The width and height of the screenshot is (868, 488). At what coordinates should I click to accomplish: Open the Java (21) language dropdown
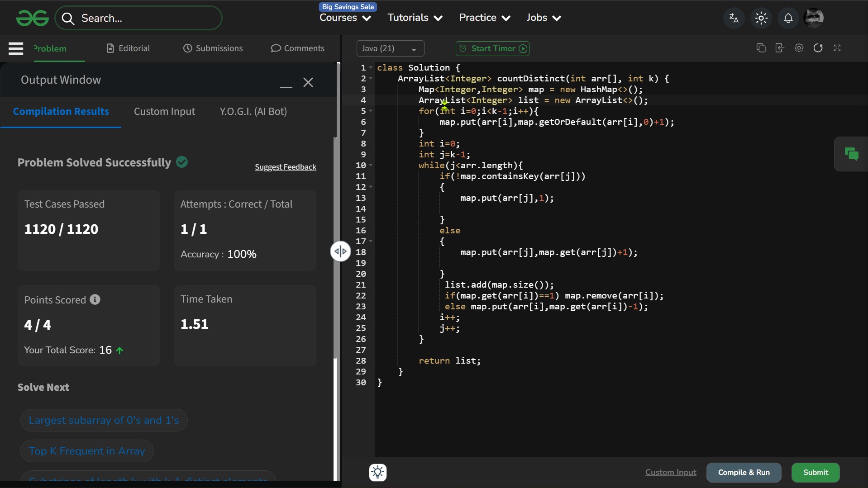(390, 48)
